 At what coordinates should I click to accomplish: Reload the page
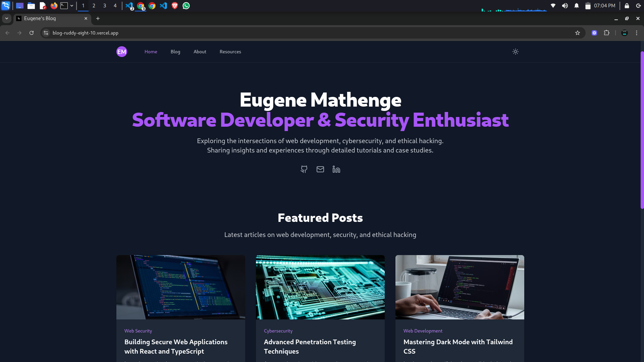tap(32, 33)
